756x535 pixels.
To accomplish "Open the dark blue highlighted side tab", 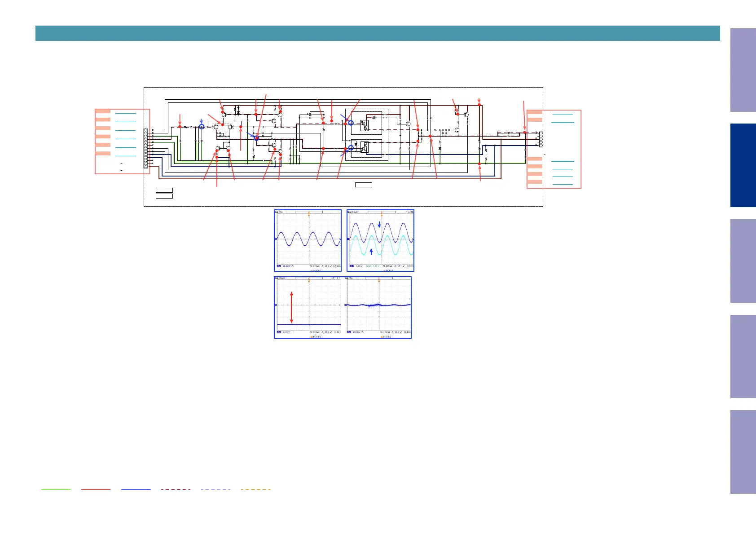I will (743, 165).
